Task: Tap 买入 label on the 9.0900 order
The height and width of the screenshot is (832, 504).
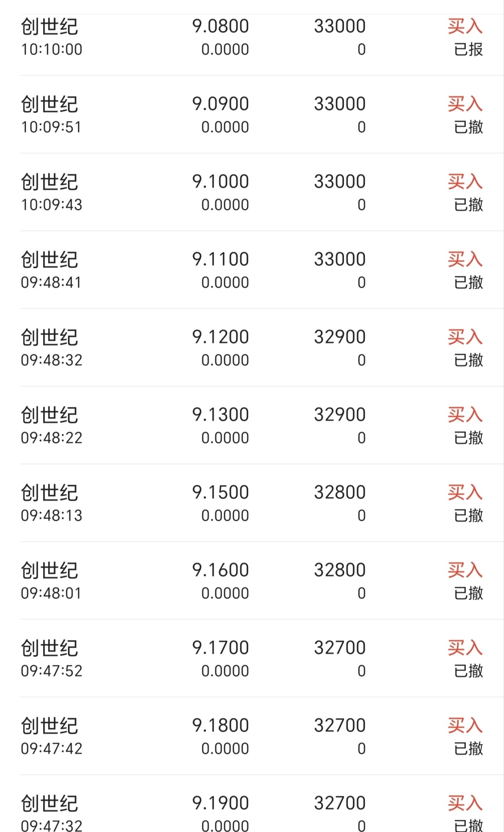Action: pos(465,104)
